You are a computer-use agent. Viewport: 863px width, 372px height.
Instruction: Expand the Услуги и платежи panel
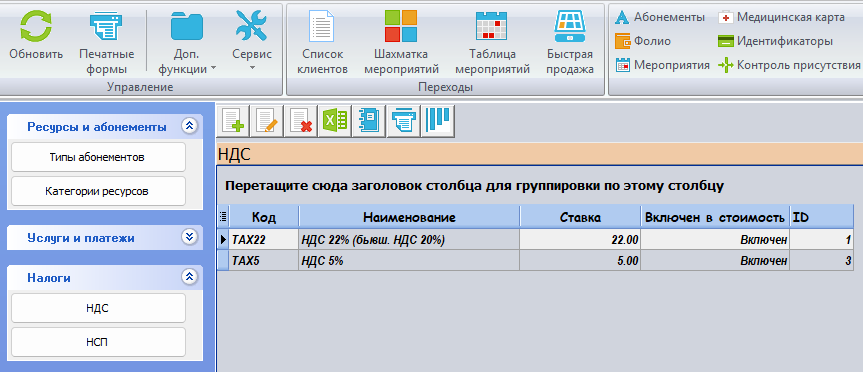tap(189, 237)
